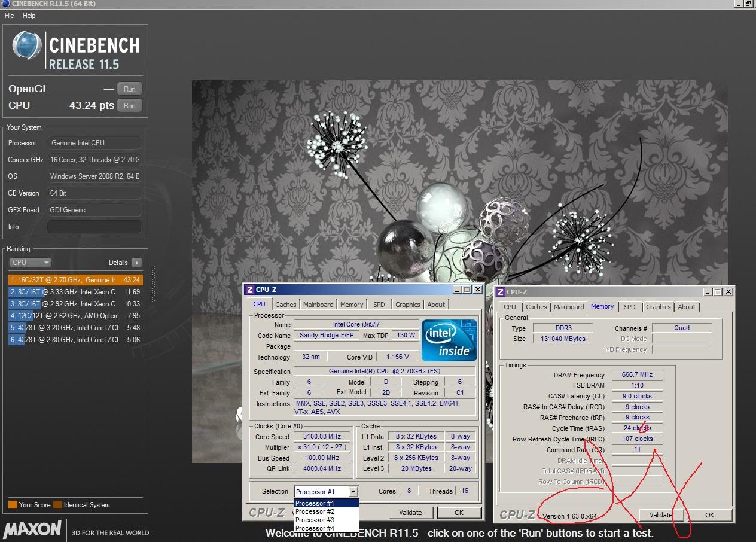Click the Channels # value Quad

(x=682, y=328)
